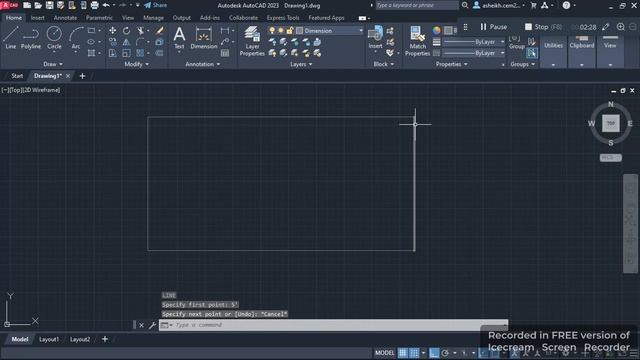The image size is (640, 360).
Task: Click the Undo arrow icon
Action: point(106,5)
